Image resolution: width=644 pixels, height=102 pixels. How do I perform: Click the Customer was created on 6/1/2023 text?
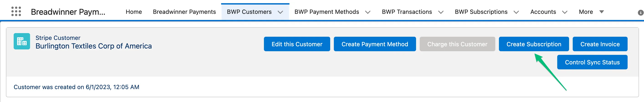coord(76,87)
